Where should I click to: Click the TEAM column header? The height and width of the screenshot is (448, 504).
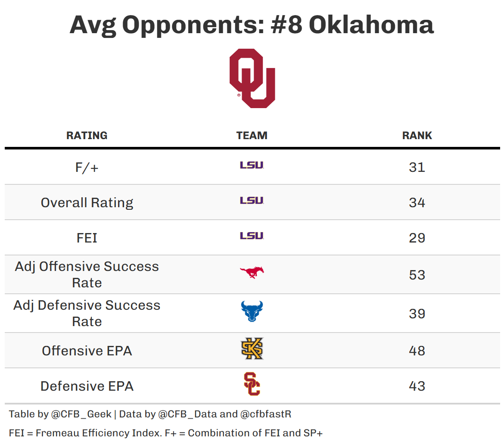[252, 136]
